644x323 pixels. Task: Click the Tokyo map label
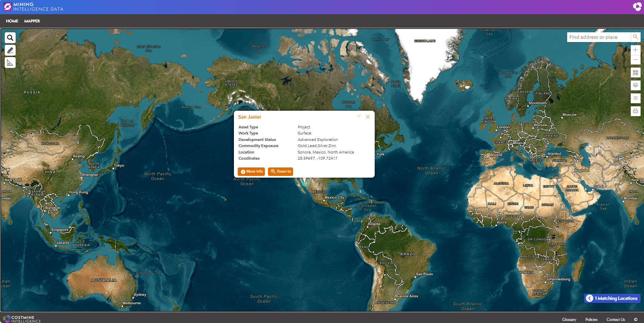[x=119, y=165]
